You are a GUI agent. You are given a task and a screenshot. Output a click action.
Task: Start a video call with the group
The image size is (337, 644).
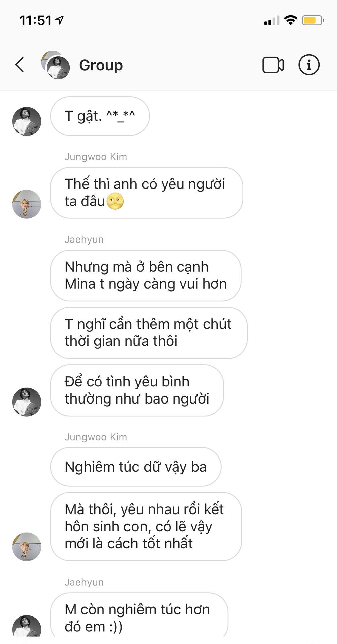click(273, 65)
